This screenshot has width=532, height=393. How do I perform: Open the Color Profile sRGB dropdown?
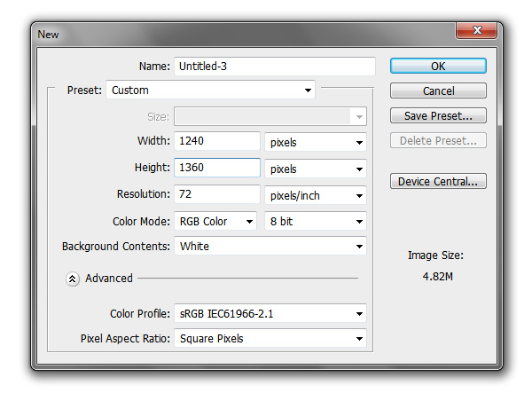(x=270, y=313)
